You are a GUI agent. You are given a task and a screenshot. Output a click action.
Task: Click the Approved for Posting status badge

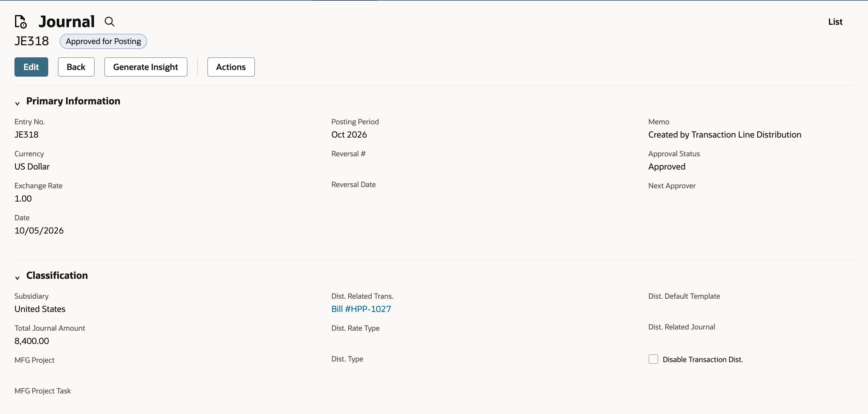(x=103, y=41)
